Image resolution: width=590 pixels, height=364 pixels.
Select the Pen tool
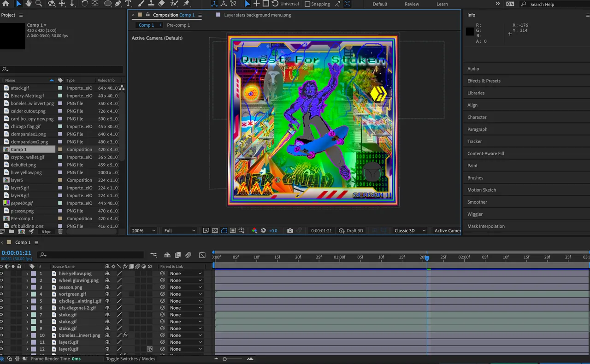(118, 4)
